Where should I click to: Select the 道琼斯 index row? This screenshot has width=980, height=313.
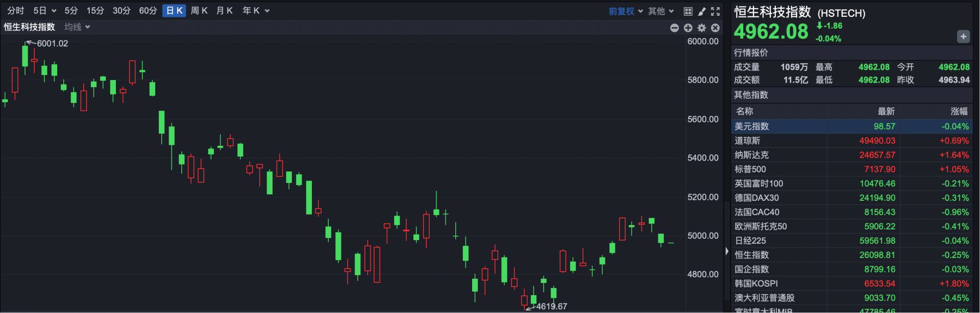tap(851, 141)
